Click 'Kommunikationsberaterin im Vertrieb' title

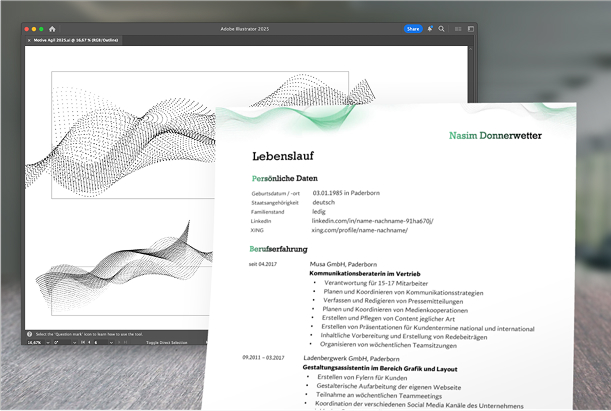click(x=365, y=274)
